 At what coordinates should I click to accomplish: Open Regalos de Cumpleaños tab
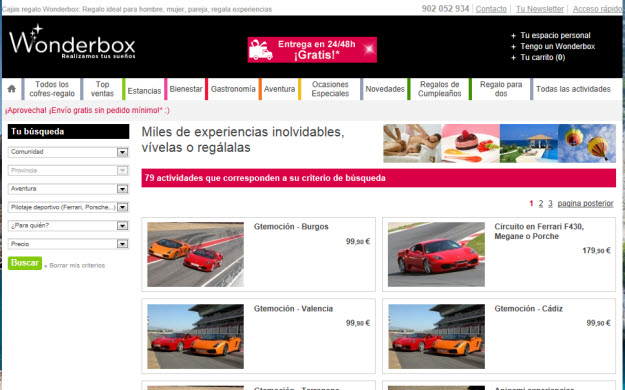click(x=440, y=89)
